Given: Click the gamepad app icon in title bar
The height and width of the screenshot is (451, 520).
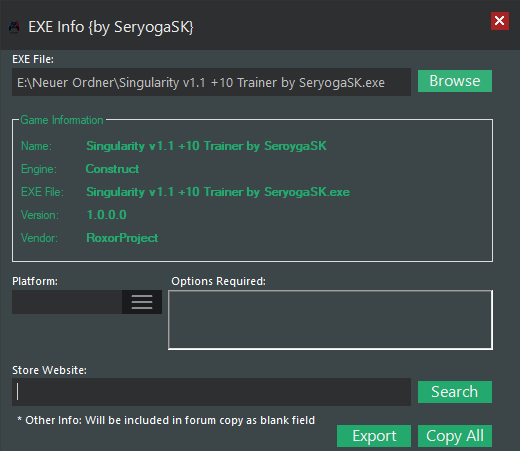Looking at the screenshot, I should (14, 27).
